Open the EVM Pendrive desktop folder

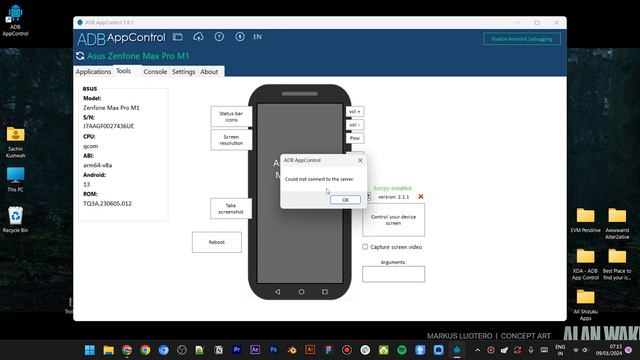[585, 220]
